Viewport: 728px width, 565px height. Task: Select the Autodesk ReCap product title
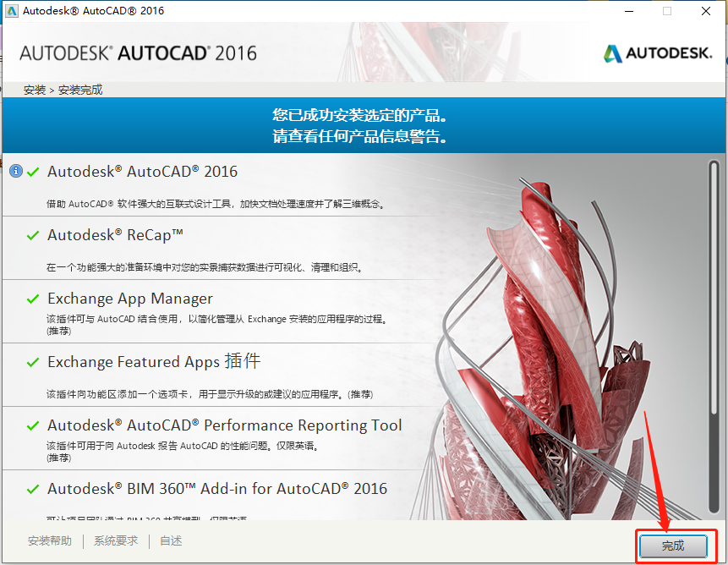pos(115,235)
